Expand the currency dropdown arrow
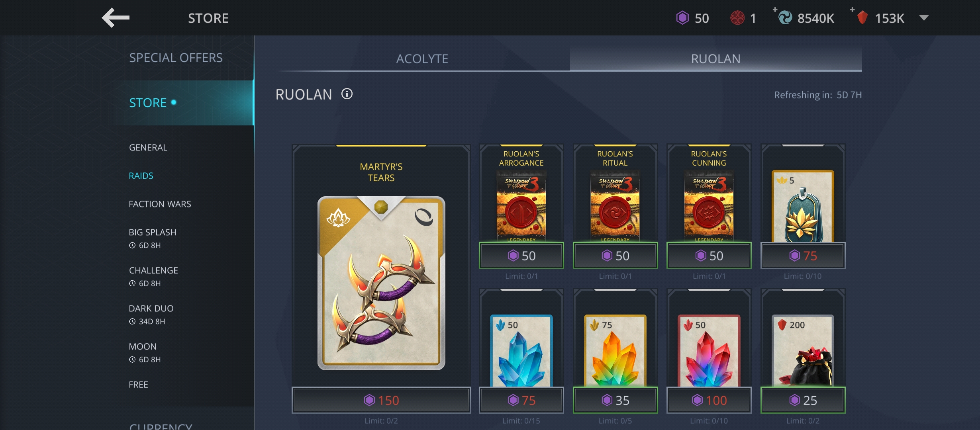980x430 pixels. pyautogui.click(x=924, y=18)
